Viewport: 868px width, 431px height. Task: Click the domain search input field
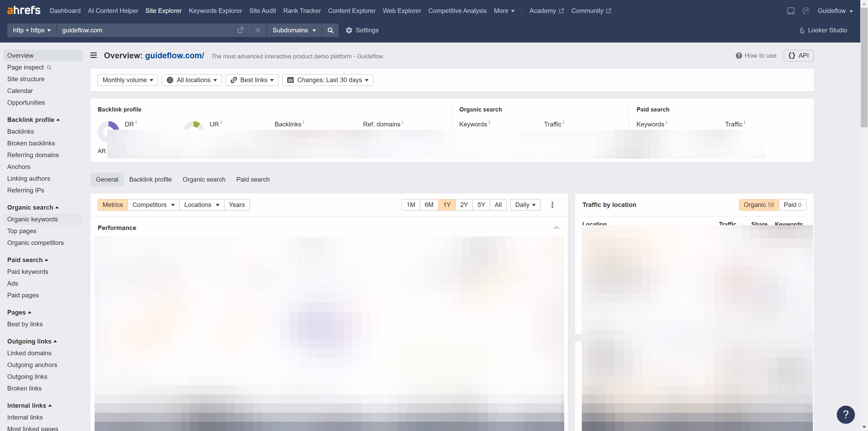(145, 30)
